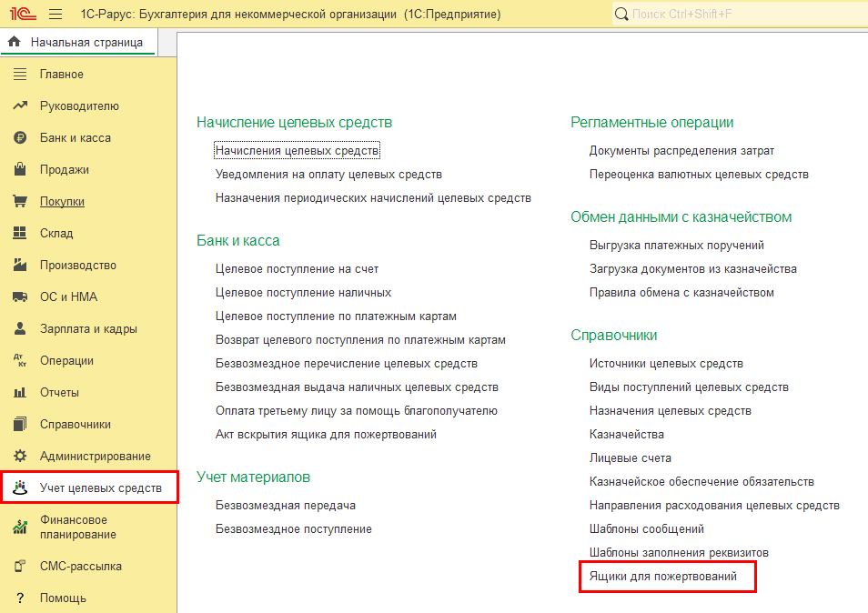
Task: Select the Зарплата и кадры section
Action: pyautogui.click(x=88, y=328)
